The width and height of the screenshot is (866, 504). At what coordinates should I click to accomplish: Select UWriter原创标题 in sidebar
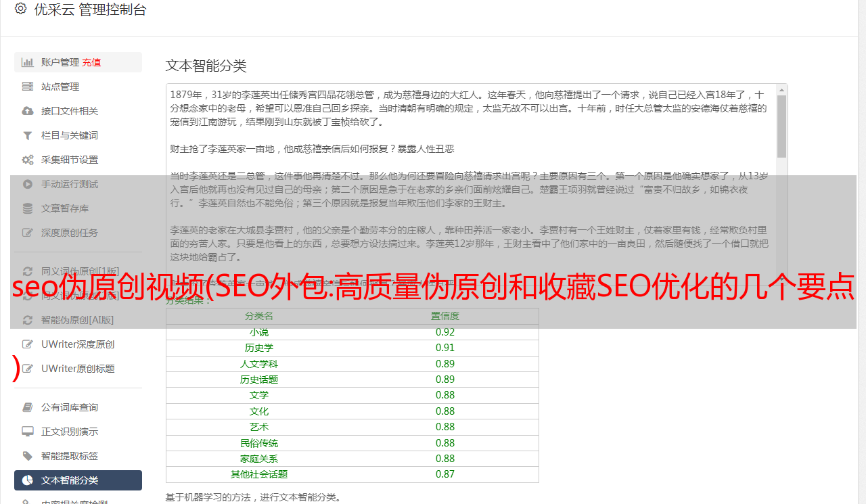coord(77,369)
